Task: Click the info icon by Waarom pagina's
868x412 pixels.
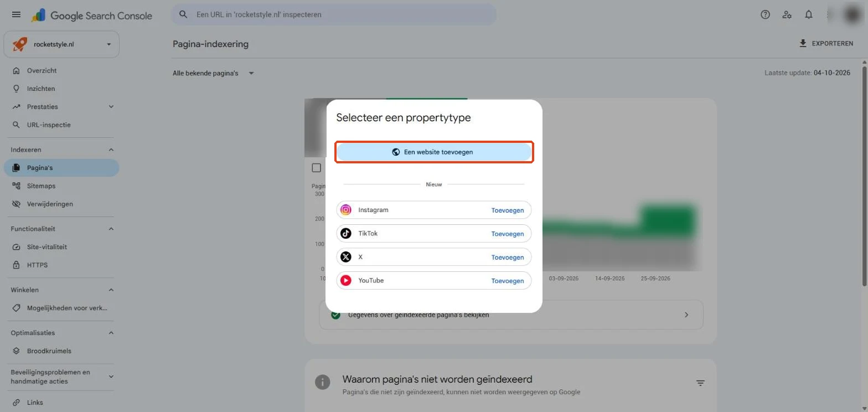Action: pos(322,382)
